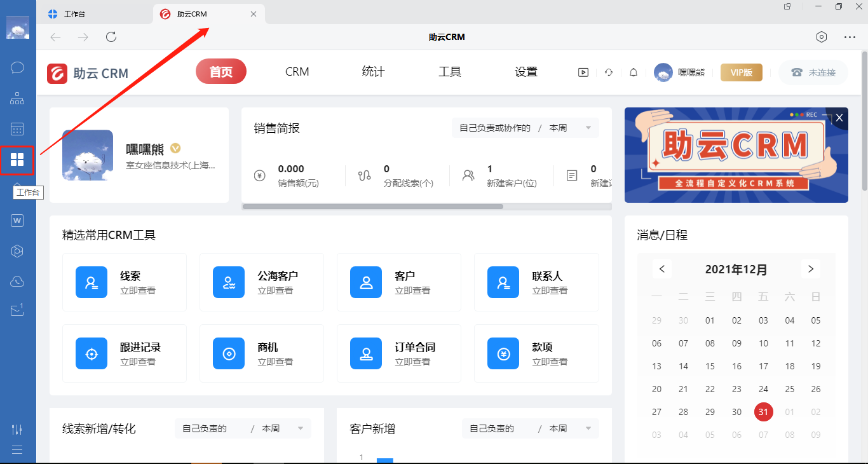Image resolution: width=868 pixels, height=464 pixels.
Task: Open the 客户 tool icon
Action: (366, 282)
